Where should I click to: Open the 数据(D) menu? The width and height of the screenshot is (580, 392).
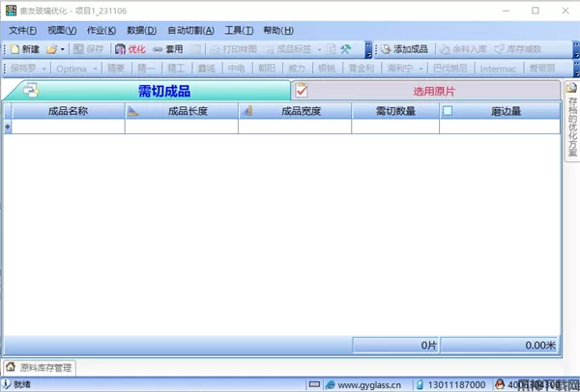tap(142, 30)
